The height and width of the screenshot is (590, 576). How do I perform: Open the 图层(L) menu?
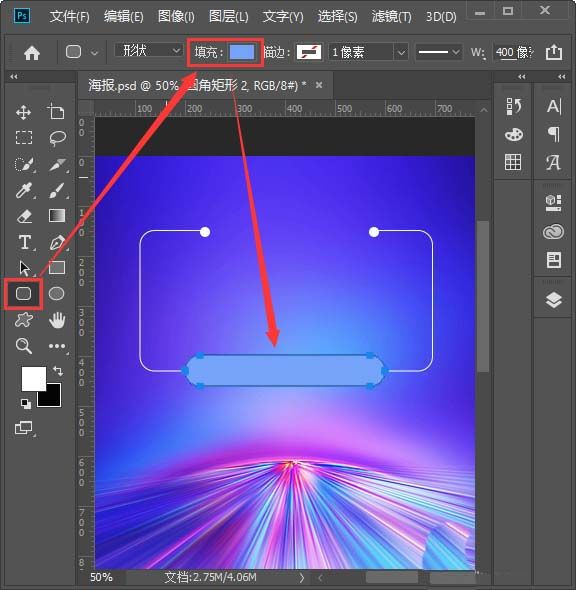tap(229, 17)
